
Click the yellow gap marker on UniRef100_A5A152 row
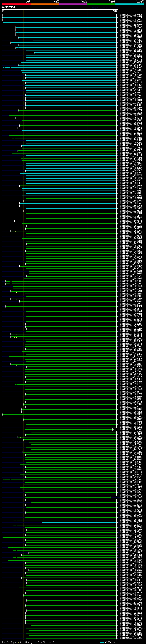tap(23, 64)
